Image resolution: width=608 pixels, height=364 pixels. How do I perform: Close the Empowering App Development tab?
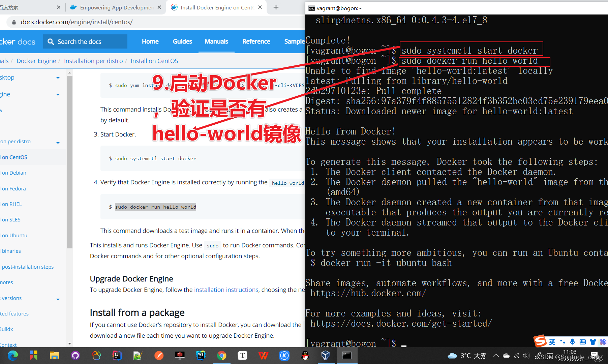[x=159, y=7]
